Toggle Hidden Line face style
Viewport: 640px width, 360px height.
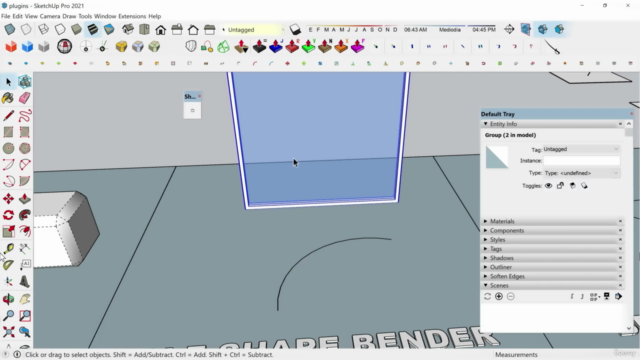60,29
